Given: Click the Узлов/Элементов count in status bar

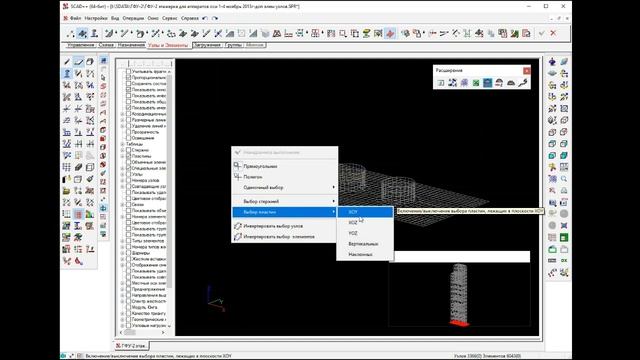Looking at the screenshot, I should (x=487, y=356).
